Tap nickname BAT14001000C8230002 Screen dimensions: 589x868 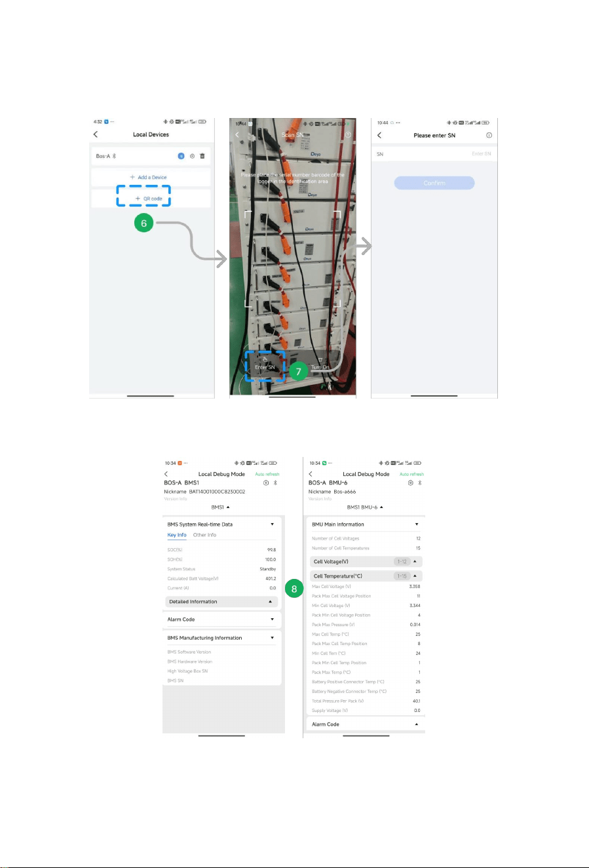217,492
